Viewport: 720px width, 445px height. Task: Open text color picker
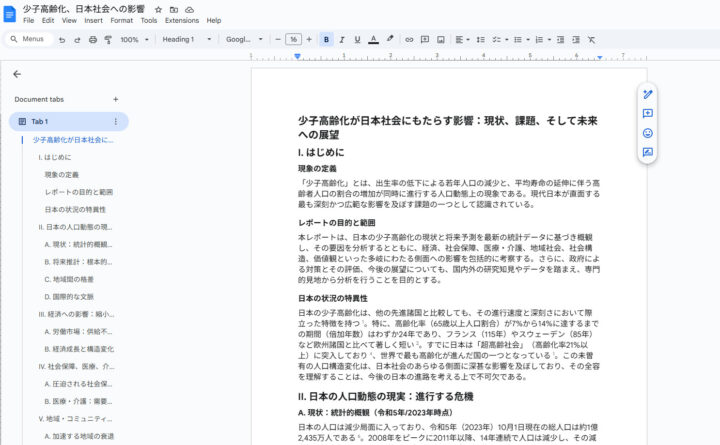tap(374, 40)
